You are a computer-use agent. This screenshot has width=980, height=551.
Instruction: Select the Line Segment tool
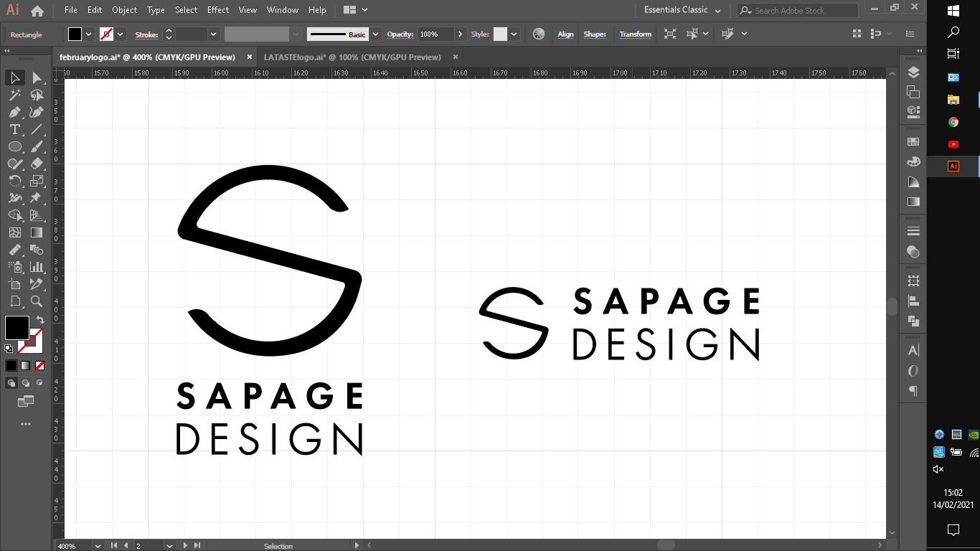click(37, 129)
